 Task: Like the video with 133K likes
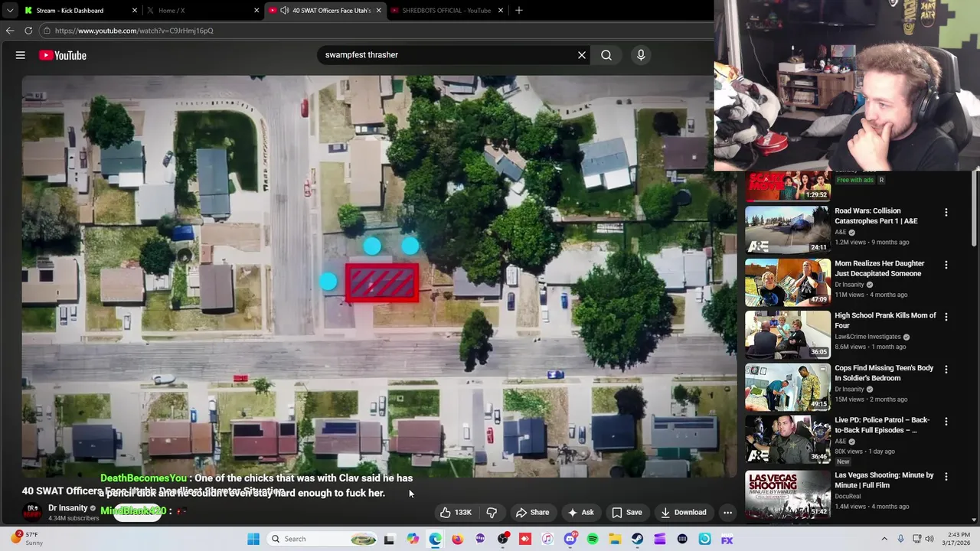pyautogui.click(x=455, y=513)
